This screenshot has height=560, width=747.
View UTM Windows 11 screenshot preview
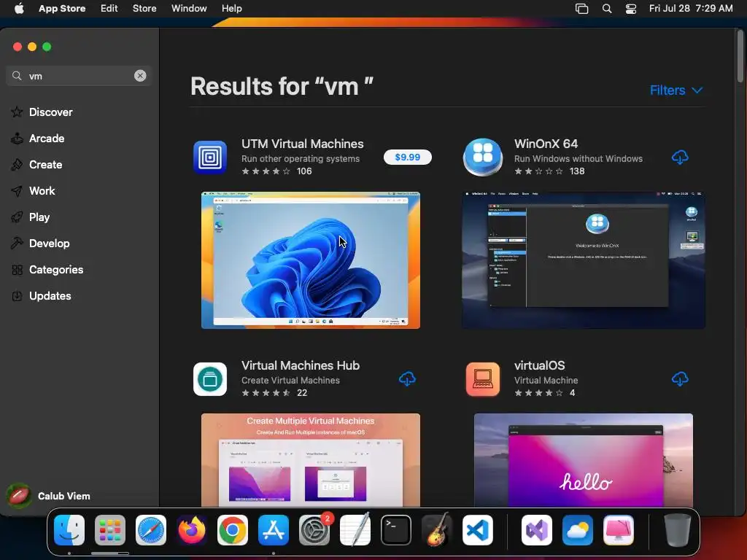(x=311, y=260)
